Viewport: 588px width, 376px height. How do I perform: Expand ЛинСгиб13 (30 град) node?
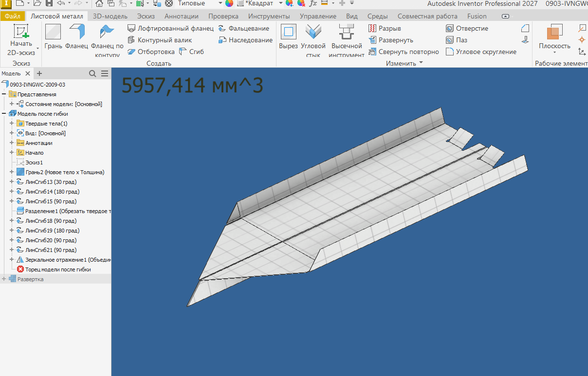pos(12,182)
